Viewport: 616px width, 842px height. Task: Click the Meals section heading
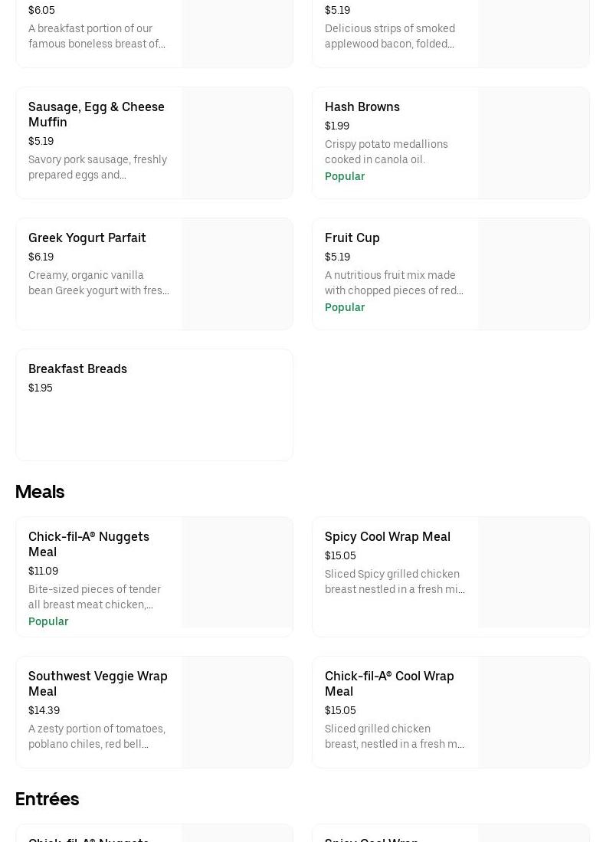click(x=40, y=492)
